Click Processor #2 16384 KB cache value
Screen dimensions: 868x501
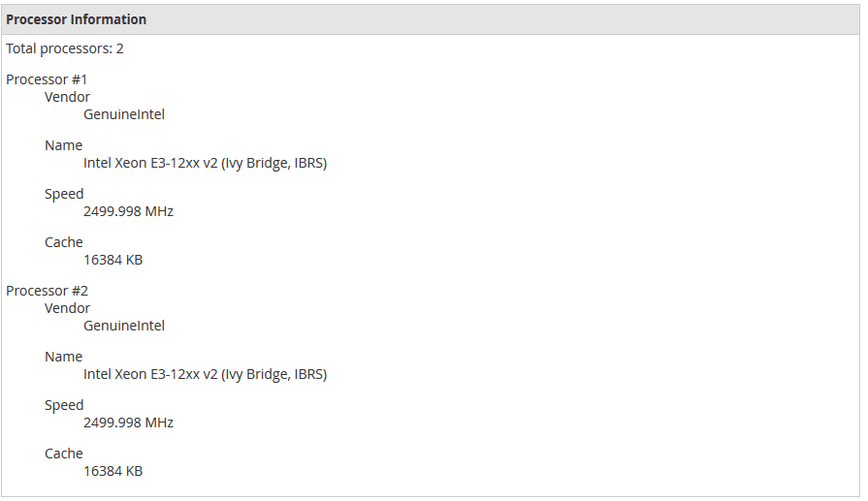coord(113,471)
